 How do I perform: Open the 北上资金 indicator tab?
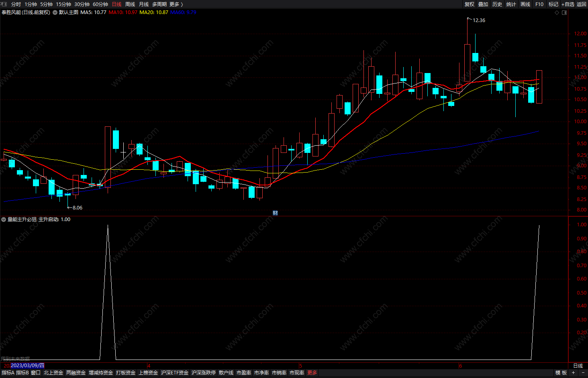click(x=53, y=373)
